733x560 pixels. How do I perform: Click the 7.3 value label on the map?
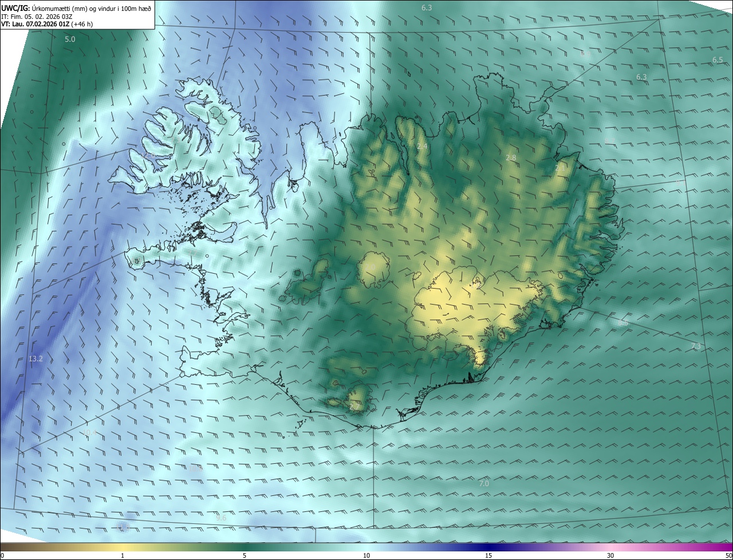tap(696, 346)
